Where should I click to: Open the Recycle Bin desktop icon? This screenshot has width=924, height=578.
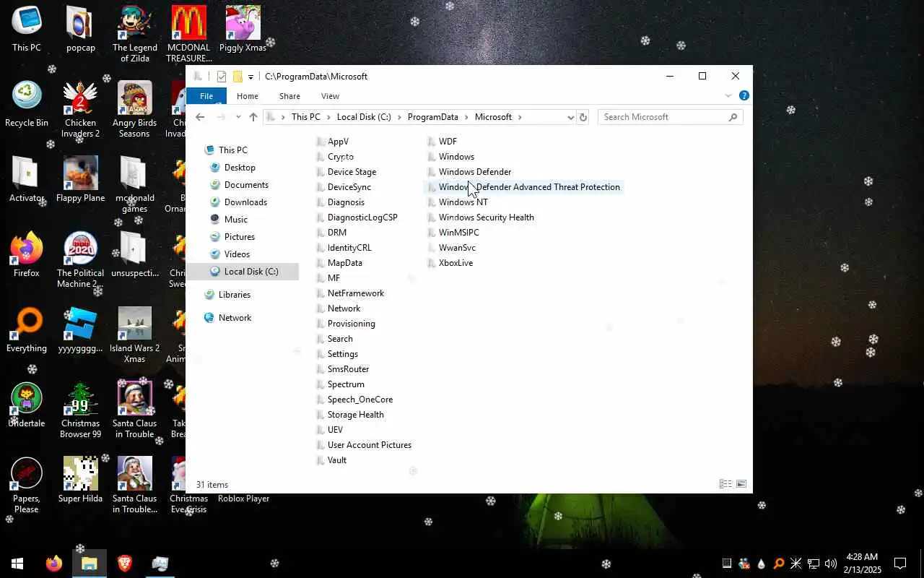pyautogui.click(x=27, y=105)
